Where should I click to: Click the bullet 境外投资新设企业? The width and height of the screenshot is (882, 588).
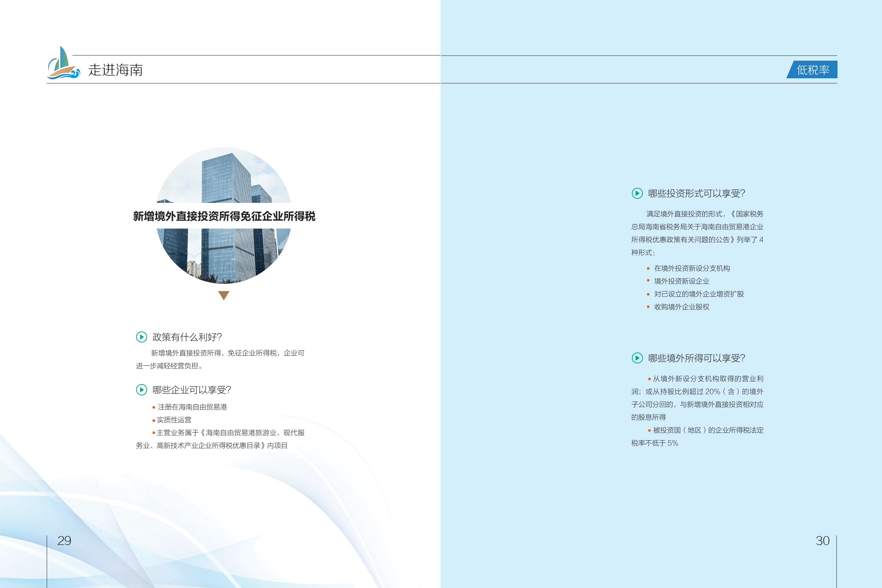682,281
